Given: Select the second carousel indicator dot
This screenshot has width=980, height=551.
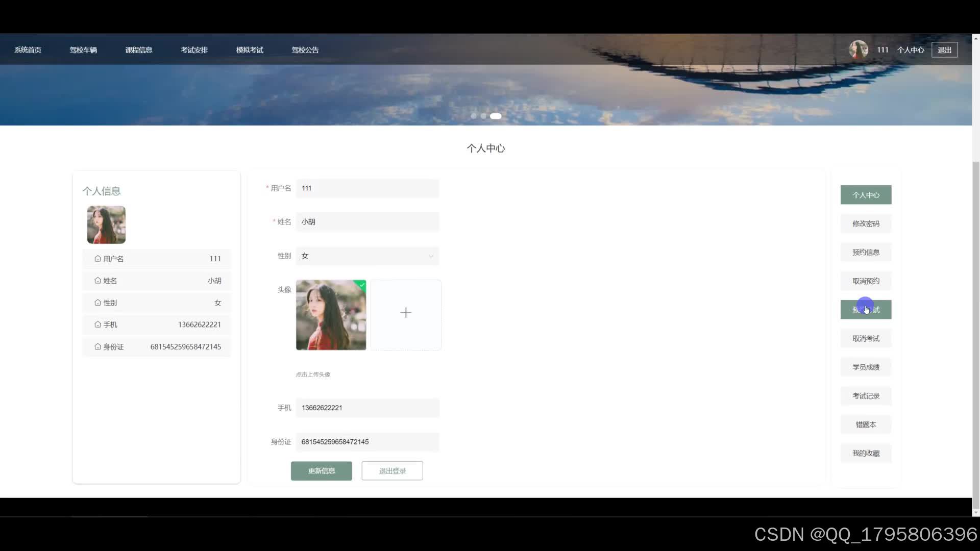Looking at the screenshot, I should pos(483,116).
